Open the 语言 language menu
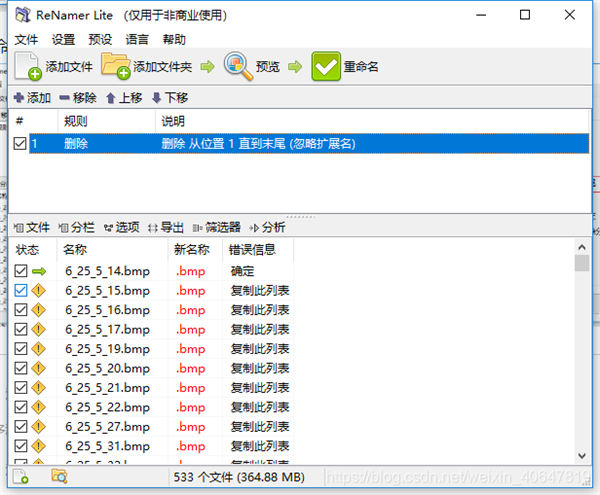 tap(137, 39)
